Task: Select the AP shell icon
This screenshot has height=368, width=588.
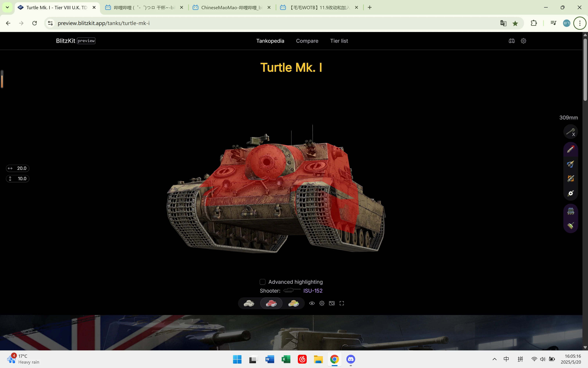Action: (571, 149)
